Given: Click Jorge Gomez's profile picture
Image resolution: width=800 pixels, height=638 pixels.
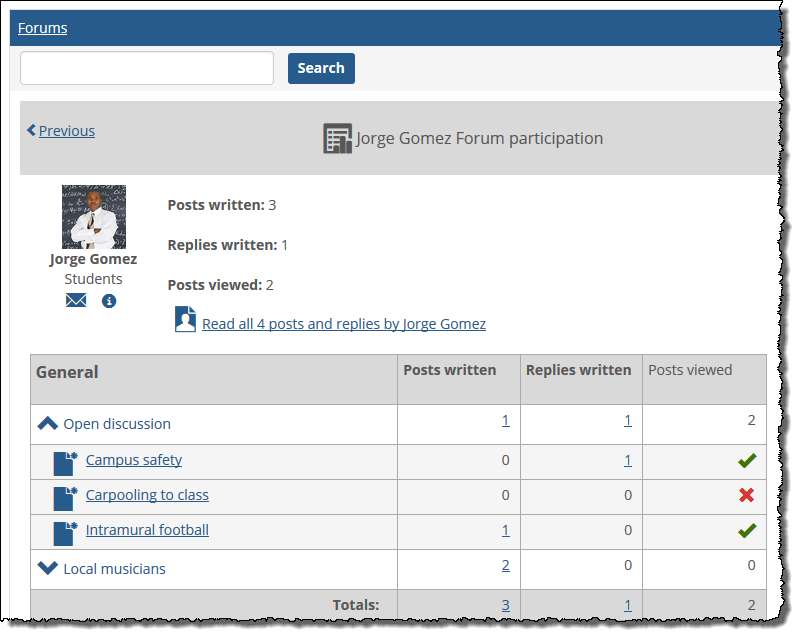Looking at the screenshot, I should coord(93,216).
